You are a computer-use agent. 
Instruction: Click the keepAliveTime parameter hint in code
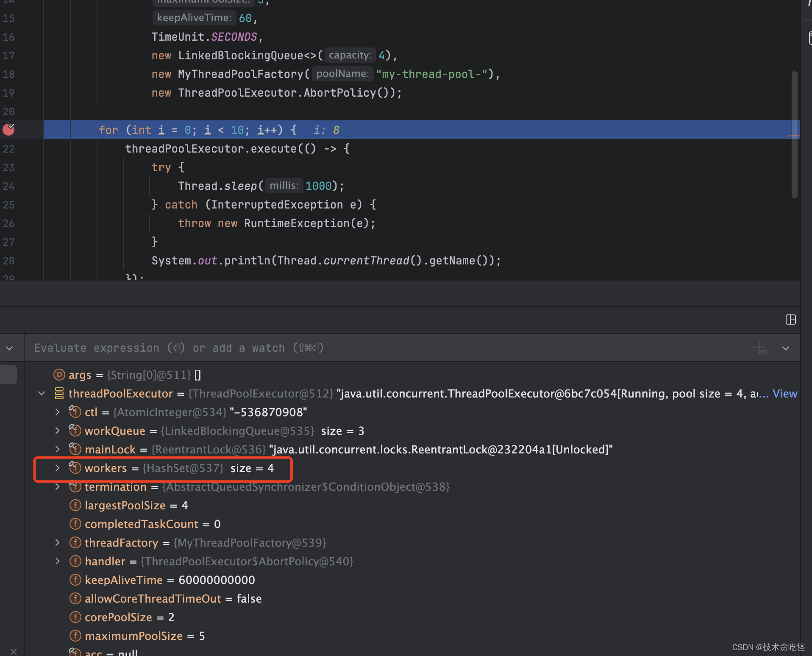pyautogui.click(x=194, y=18)
